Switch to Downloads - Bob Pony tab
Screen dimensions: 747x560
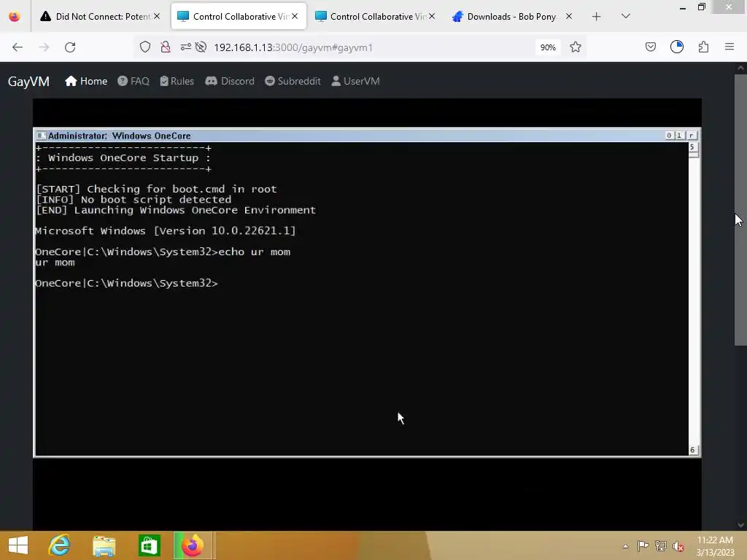coord(512,17)
